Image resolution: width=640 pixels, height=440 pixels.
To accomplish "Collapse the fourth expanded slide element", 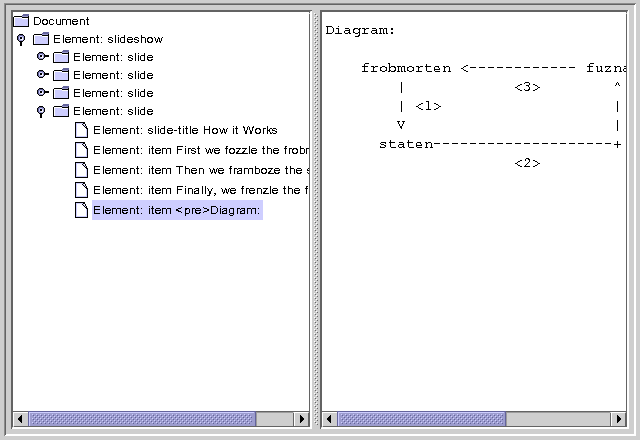I will tap(41, 112).
